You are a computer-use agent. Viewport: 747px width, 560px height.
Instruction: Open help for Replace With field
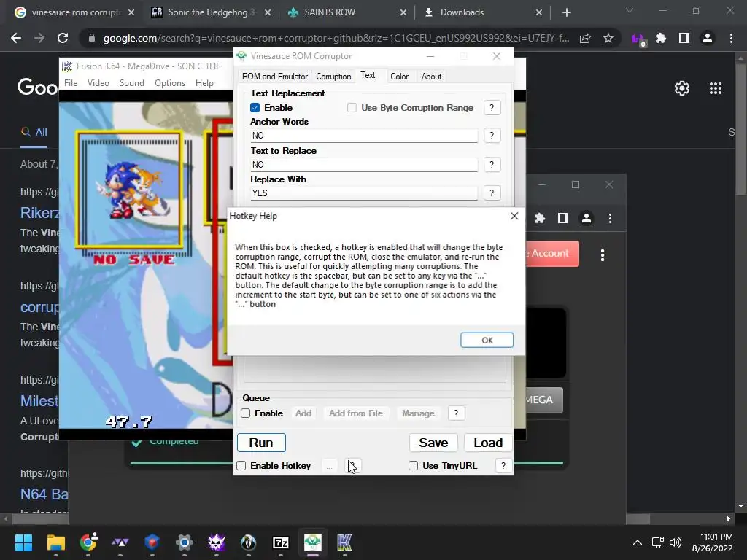(x=492, y=192)
